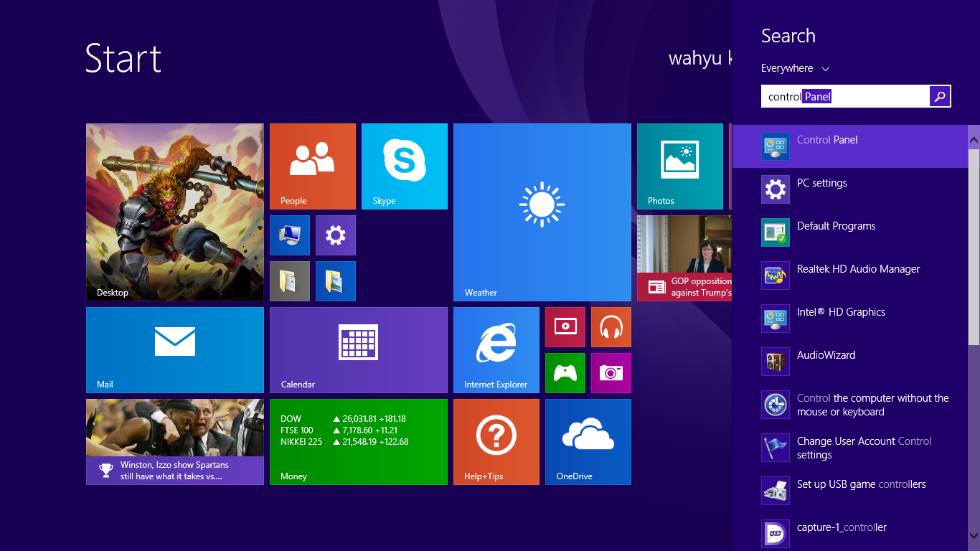
Task: Open the blue File Explorer folder tile
Action: point(336,281)
